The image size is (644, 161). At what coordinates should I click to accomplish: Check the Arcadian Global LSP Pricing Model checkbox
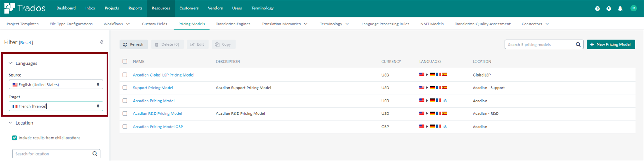point(125,75)
